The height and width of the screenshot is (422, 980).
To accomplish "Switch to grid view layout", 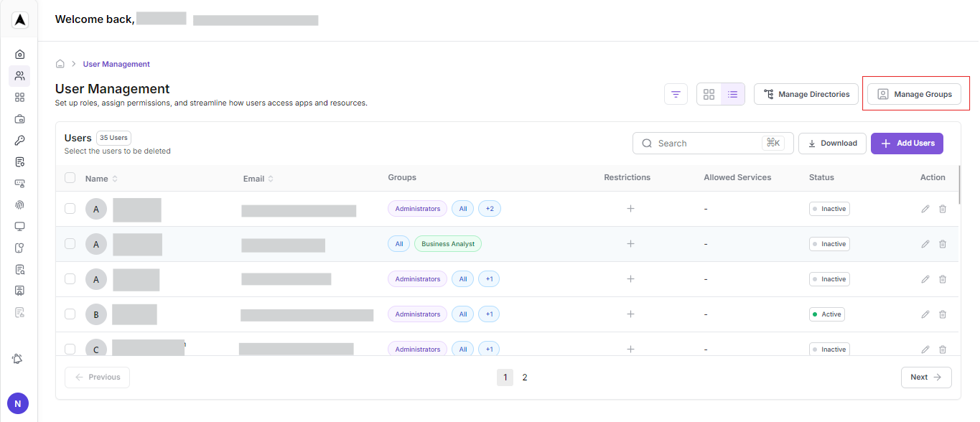I will tap(709, 93).
